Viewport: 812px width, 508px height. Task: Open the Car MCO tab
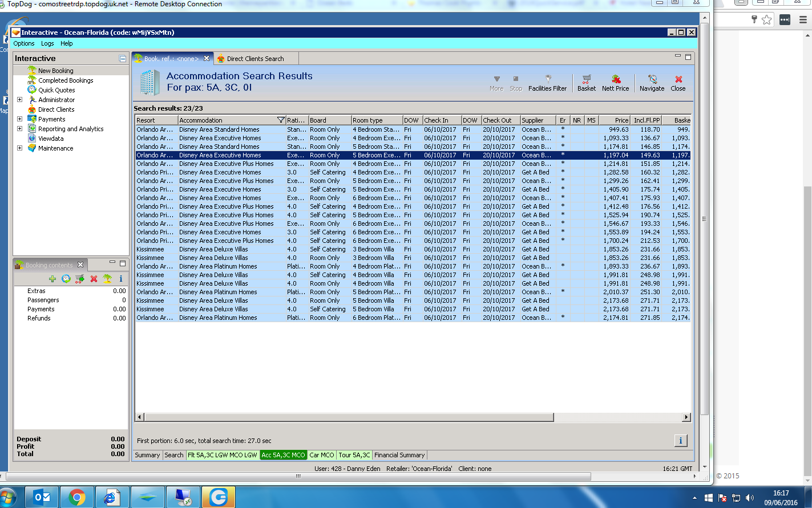(x=321, y=455)
